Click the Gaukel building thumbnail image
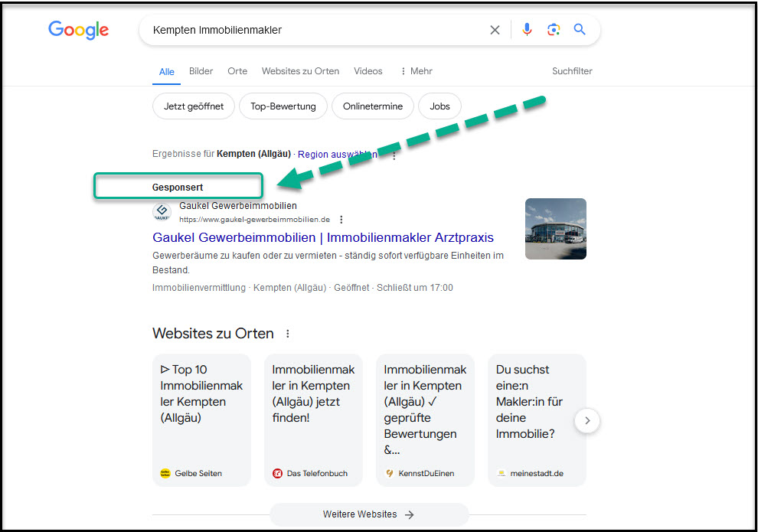The image size is (758, 532). click(556, 229)
